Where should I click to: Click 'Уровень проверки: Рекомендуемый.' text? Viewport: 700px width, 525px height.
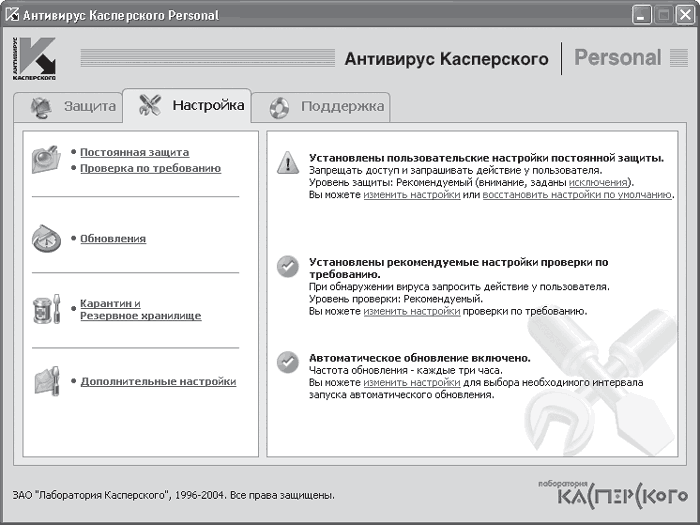coord(396,299)
